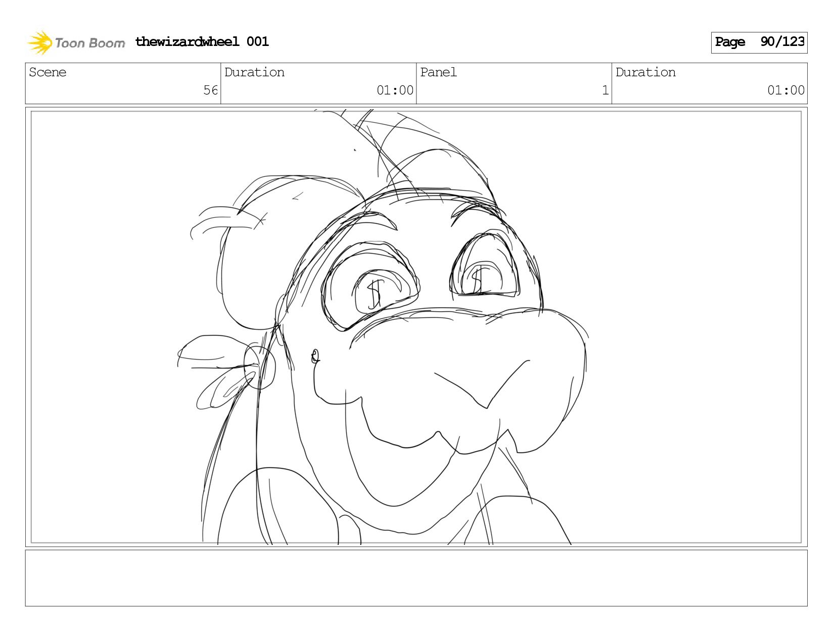
Task: Click the 'Page 90/123' box
Action: (759, 42)
